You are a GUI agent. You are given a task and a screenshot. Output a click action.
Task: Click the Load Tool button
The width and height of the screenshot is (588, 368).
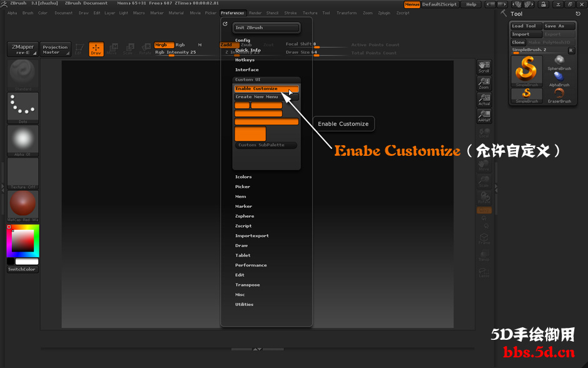tap(527, 26)
